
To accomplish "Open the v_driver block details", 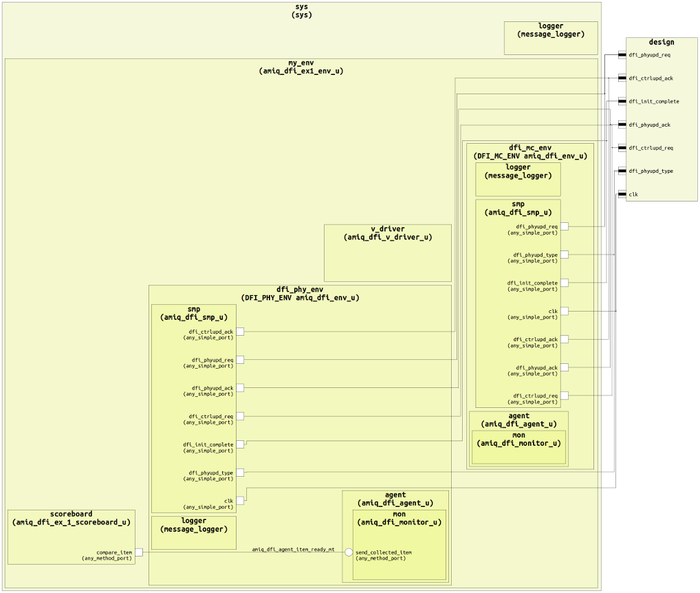I will pos(388,233).
